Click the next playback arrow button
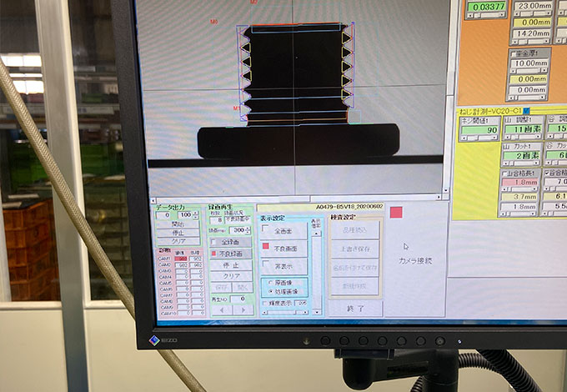 coord(242,309)
